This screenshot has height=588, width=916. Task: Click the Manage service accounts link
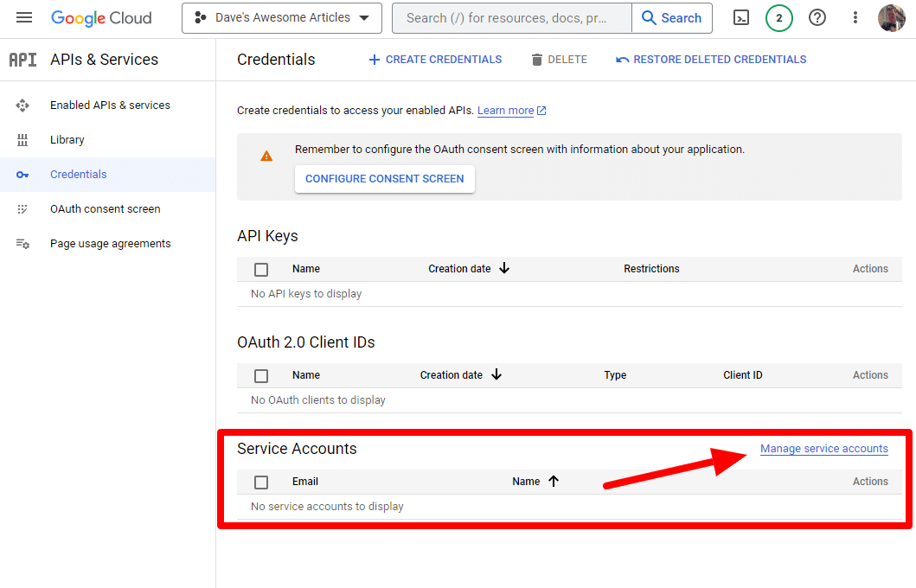coord(823,448)
